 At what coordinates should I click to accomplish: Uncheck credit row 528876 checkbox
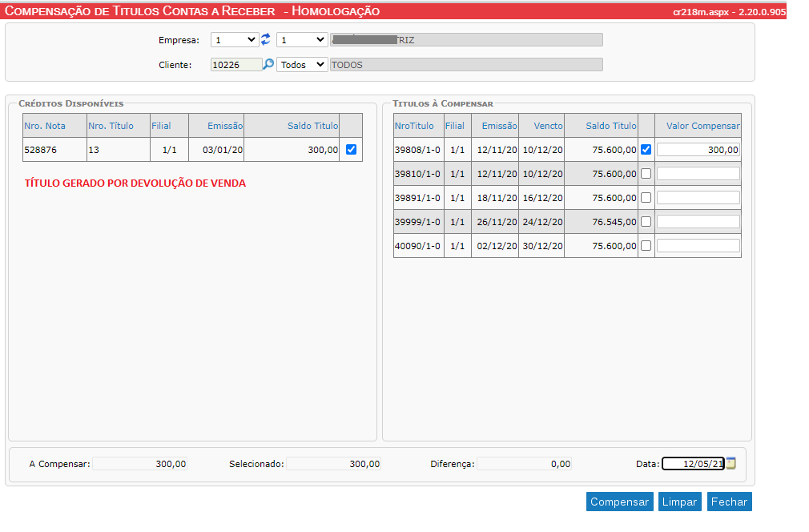click(352, 150)
